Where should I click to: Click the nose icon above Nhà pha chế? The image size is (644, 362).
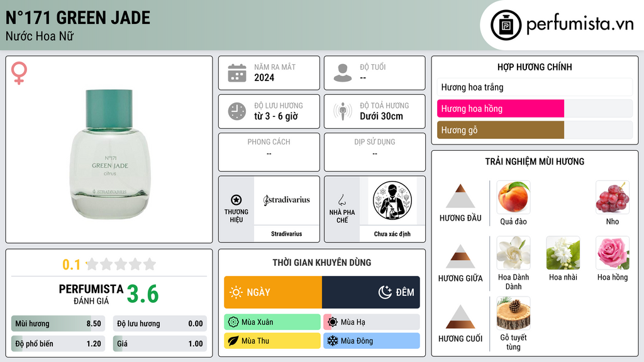341,200
